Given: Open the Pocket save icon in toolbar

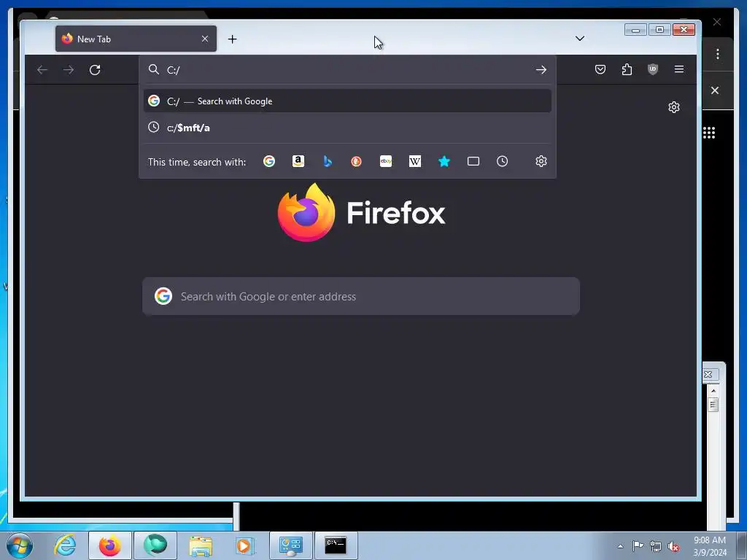Looking at the screenshot, I should pos(600,69).
